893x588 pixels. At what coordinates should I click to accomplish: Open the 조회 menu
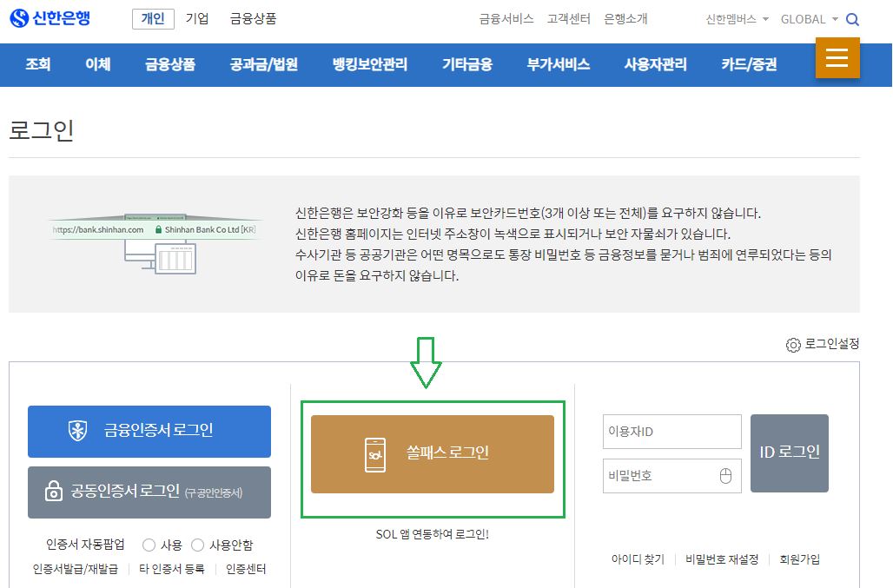click(38, 64)
